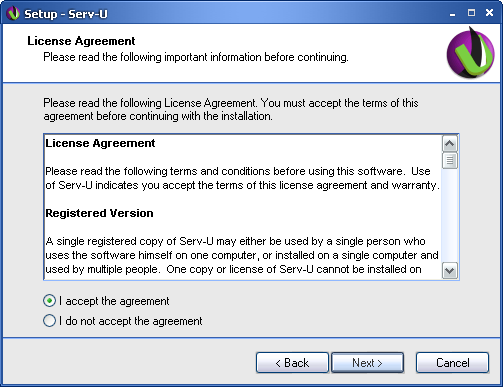
Task: Maximize the Setup - Serv-U window
Action: 471,13
